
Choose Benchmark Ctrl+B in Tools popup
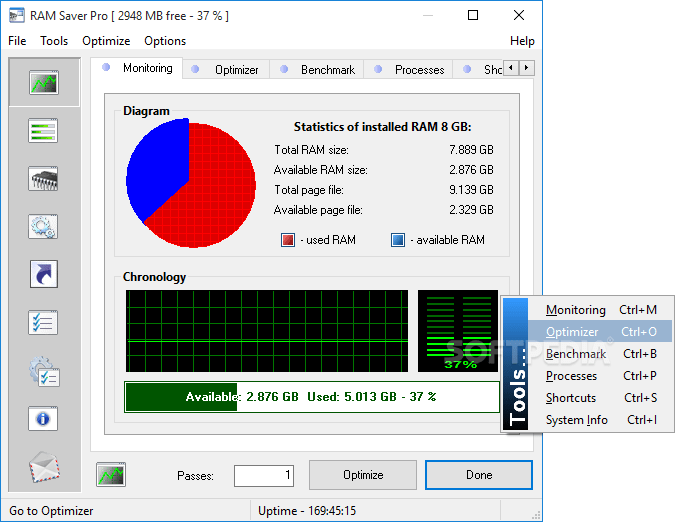(601, 354)
